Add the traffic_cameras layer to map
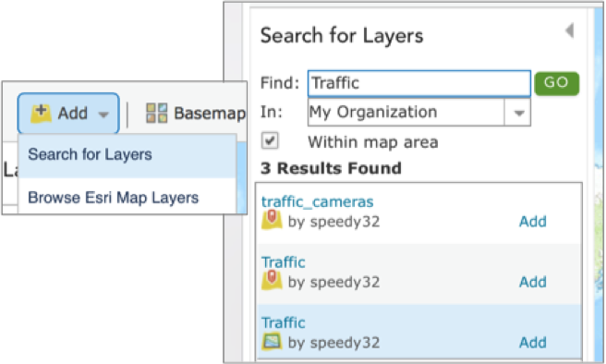 pyautogui.click(x=533, y=222)
